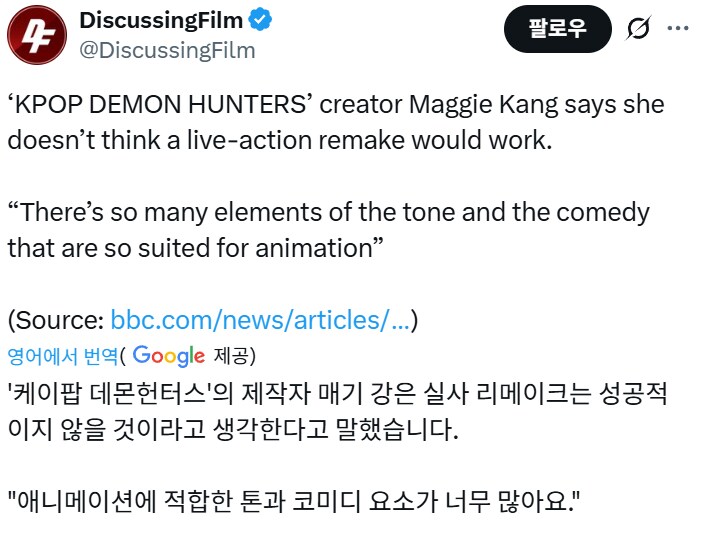702x539 pixels.
Task: Click the '(Source:' label text
Action: click(x=56, y=320)
